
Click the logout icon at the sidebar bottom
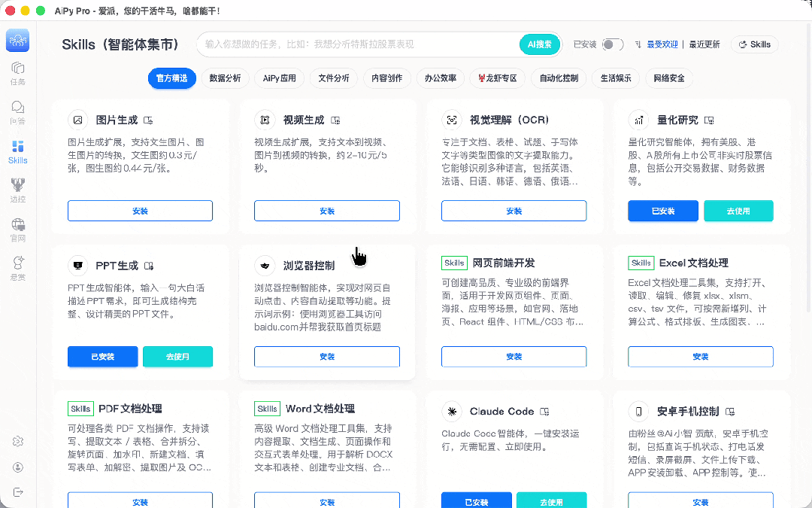pos(17,492)
